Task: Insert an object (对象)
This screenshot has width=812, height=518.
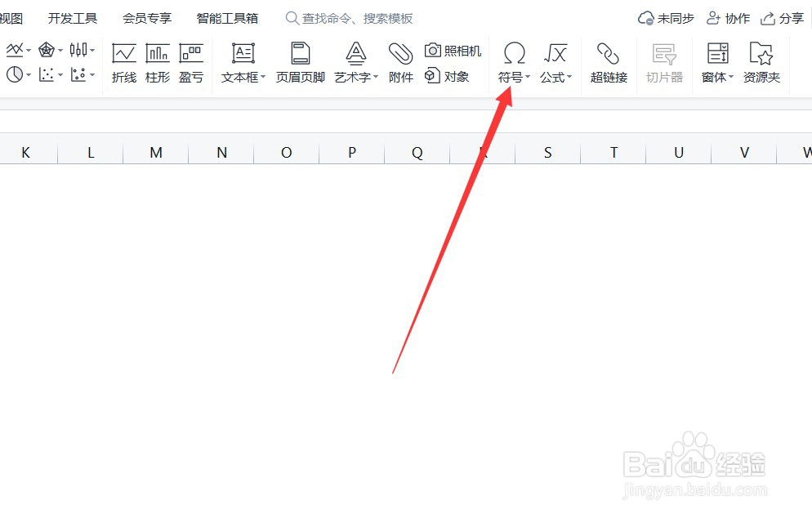Action: (x=448, y=78)
